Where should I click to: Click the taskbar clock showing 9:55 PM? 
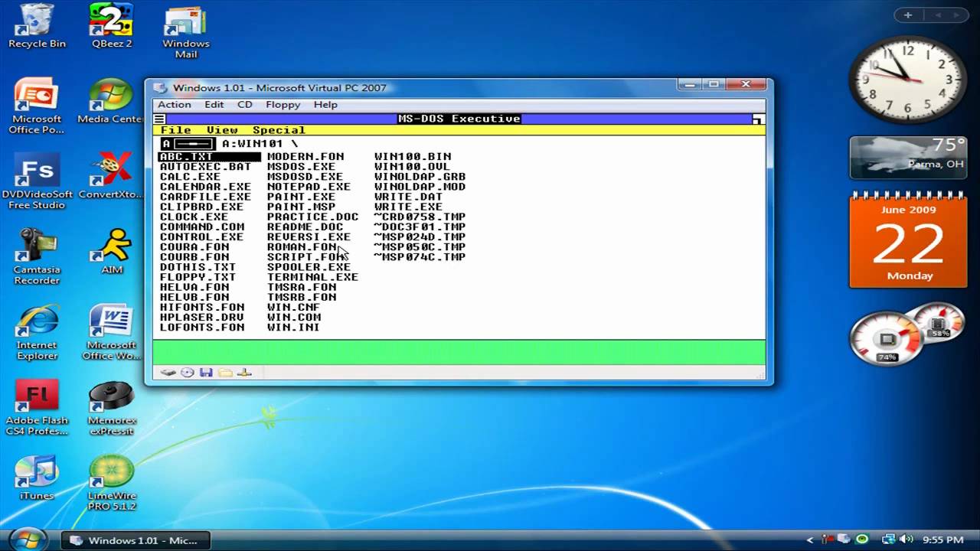(x=942, y=540)
